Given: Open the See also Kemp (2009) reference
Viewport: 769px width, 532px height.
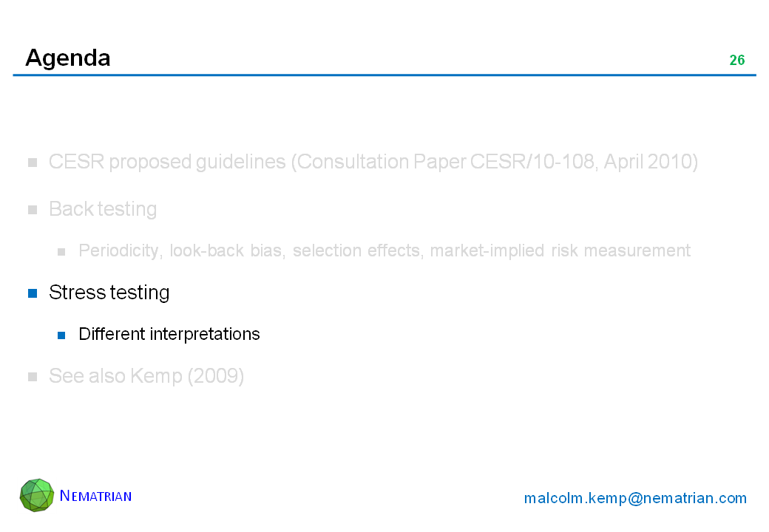Looking at the screenshot, I should [146, 376].
